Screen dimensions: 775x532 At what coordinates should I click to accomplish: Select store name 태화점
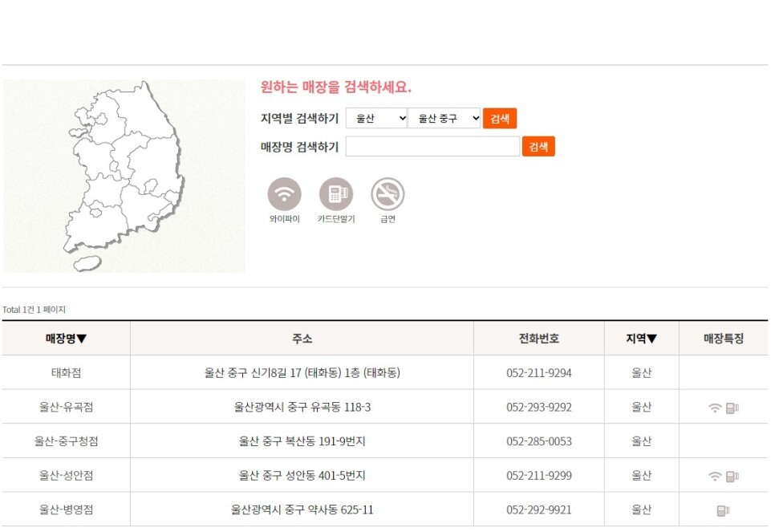(x=67, y=373)
